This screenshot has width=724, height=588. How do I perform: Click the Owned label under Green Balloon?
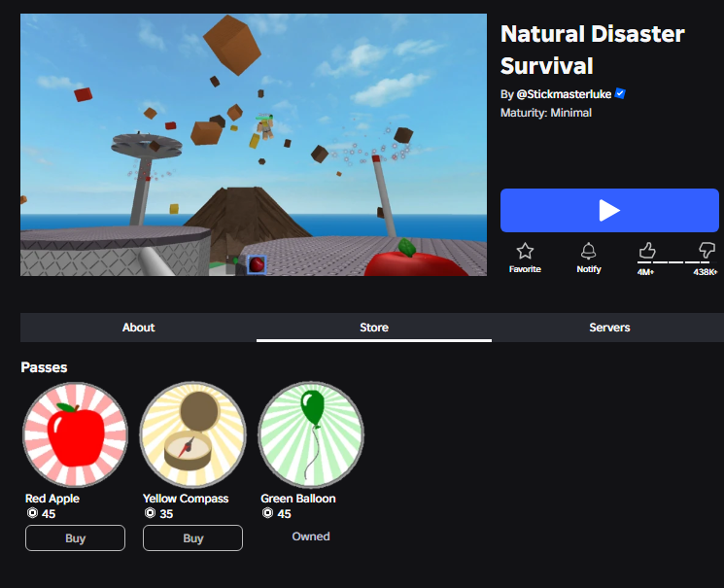click(x=311, y=536)
